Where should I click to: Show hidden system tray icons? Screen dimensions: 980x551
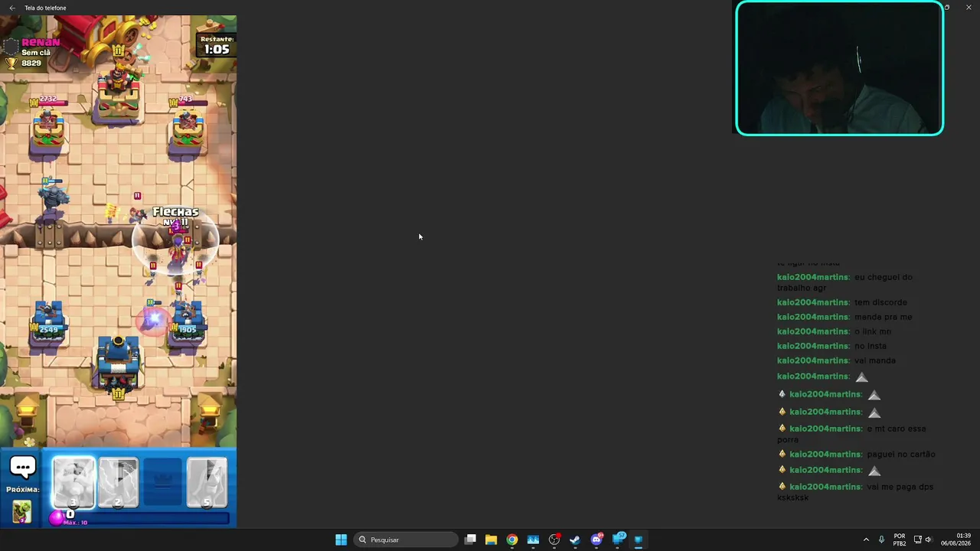pos(866,540)
